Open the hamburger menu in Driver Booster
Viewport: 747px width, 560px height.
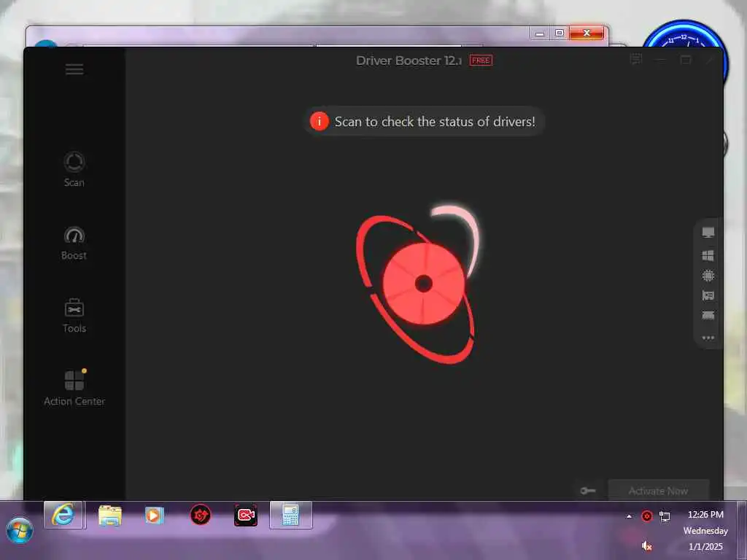click(74, 69)
